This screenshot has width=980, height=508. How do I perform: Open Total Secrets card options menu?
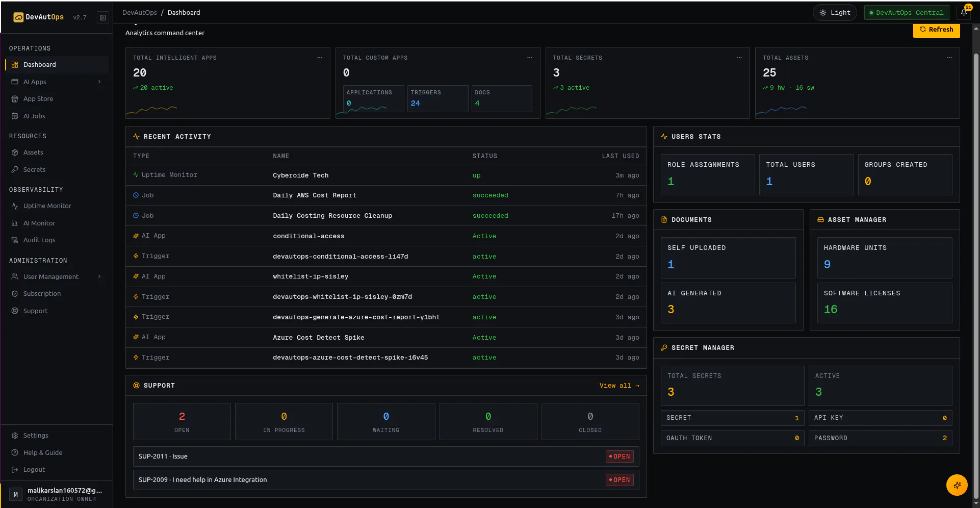tap(739, 58)
